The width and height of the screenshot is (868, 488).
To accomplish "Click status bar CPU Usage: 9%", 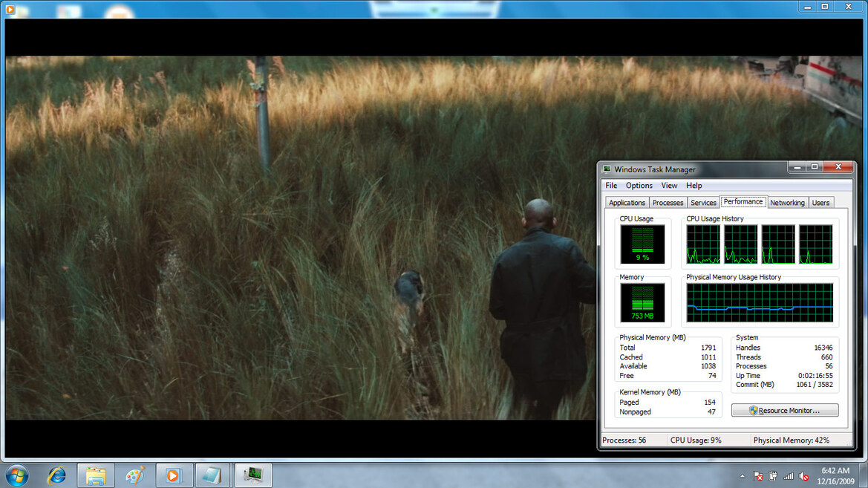I will tap(696, 440).
